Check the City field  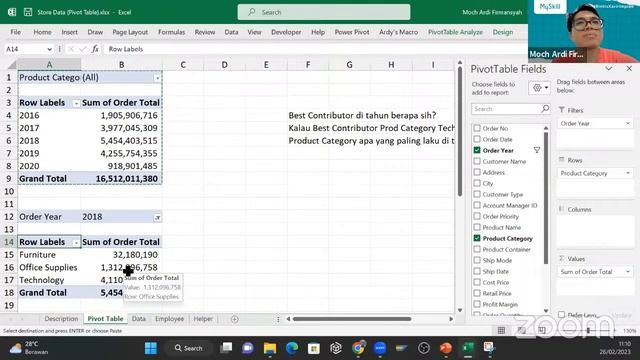pos(477,183)
